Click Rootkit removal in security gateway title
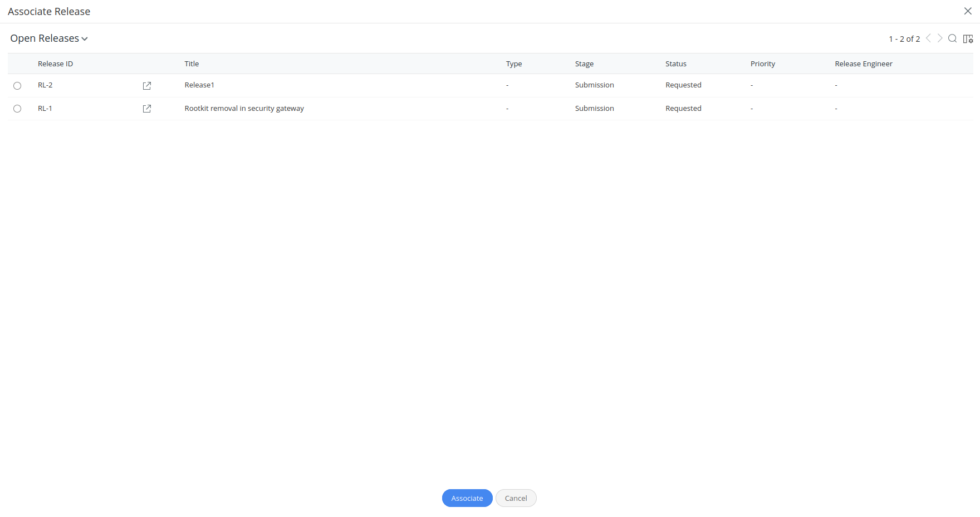 [244, 109]
